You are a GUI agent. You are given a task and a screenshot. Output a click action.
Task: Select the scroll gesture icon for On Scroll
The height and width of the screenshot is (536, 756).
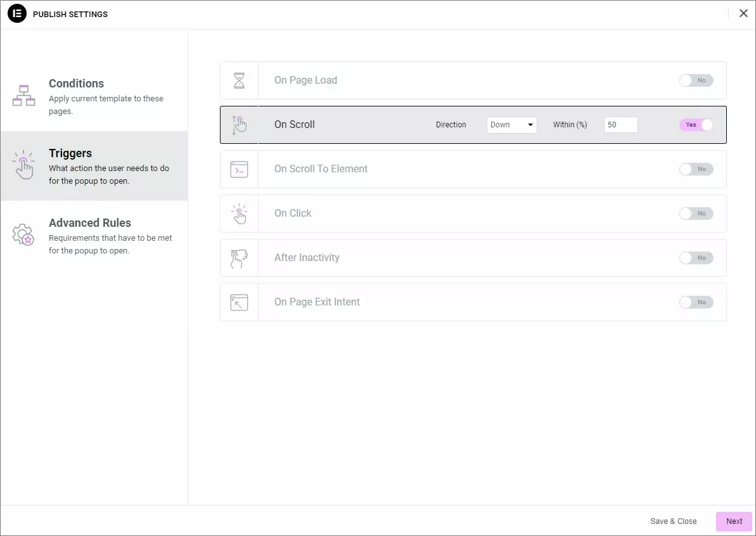[239, 125]
